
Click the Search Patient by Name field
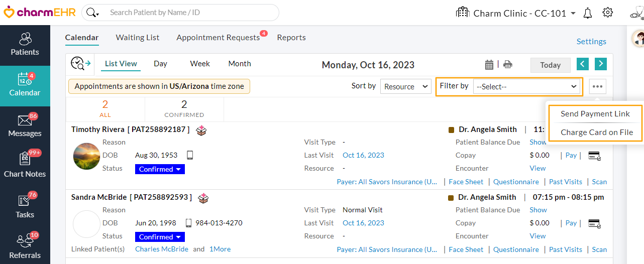[191, 13]
